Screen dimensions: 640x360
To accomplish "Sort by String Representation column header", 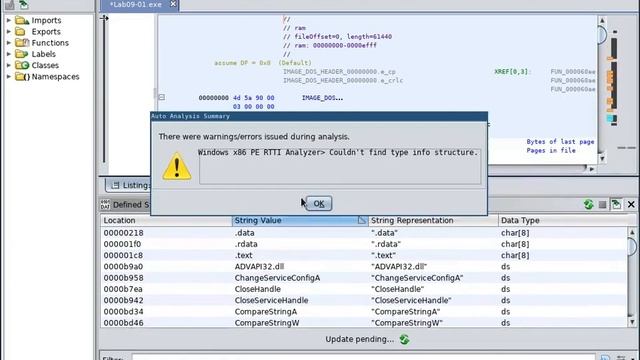I will click(x=433, y=220).
